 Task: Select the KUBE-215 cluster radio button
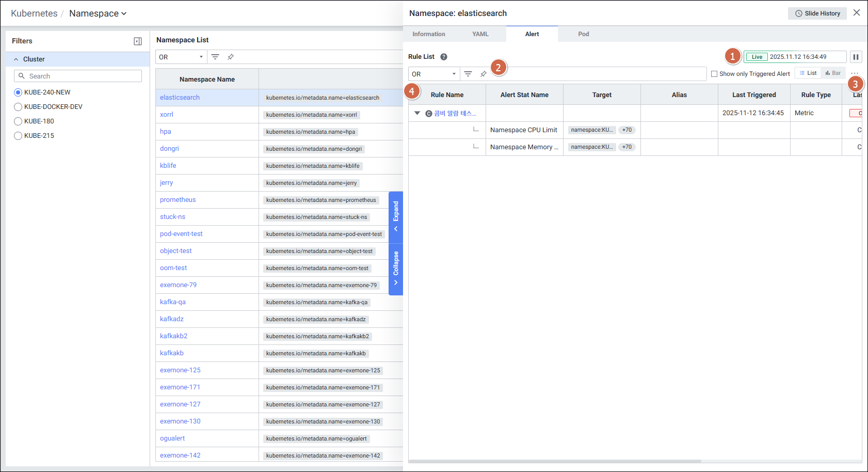pos(18,136)
